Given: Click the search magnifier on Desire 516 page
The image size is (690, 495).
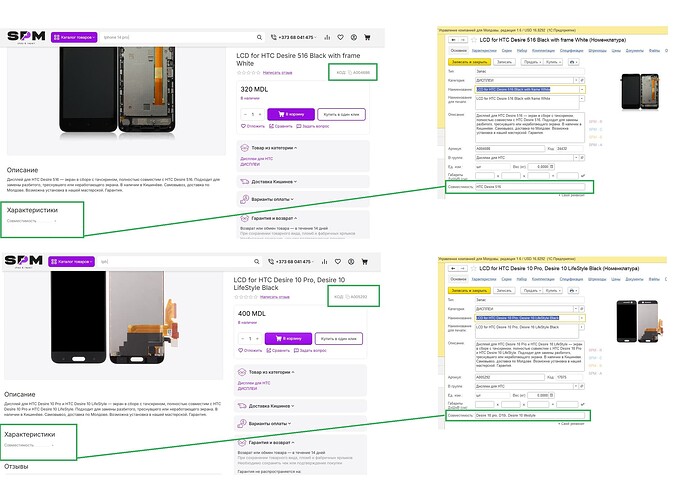Looking at the screenshot, I should click(259, 37).
